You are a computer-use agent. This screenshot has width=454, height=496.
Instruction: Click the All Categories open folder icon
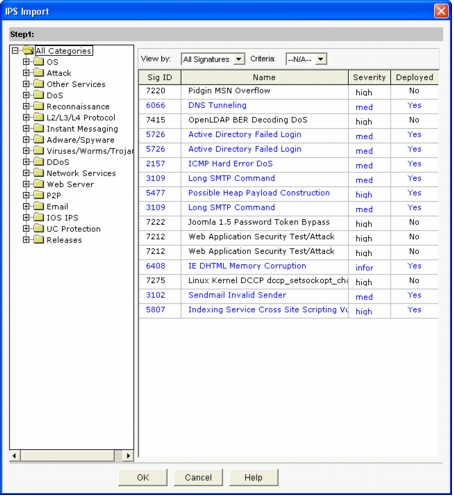pos(28,51)
